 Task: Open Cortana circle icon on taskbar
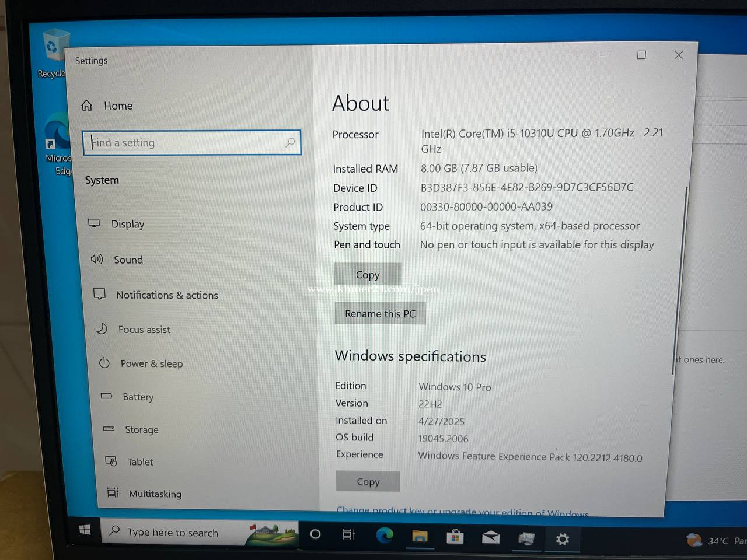pyautogui.click(x=315, y=534)
